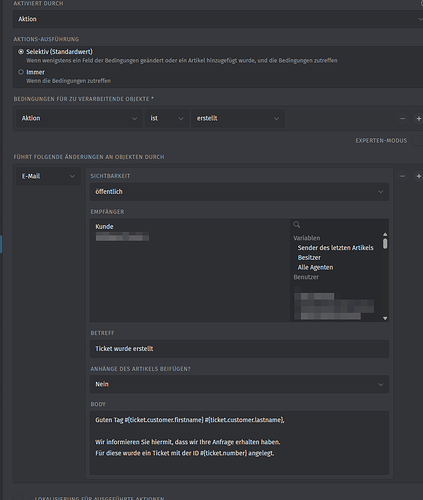Select the Immer radio option
This screenshot has height=500, width=423.
click(x=21, y=72)
